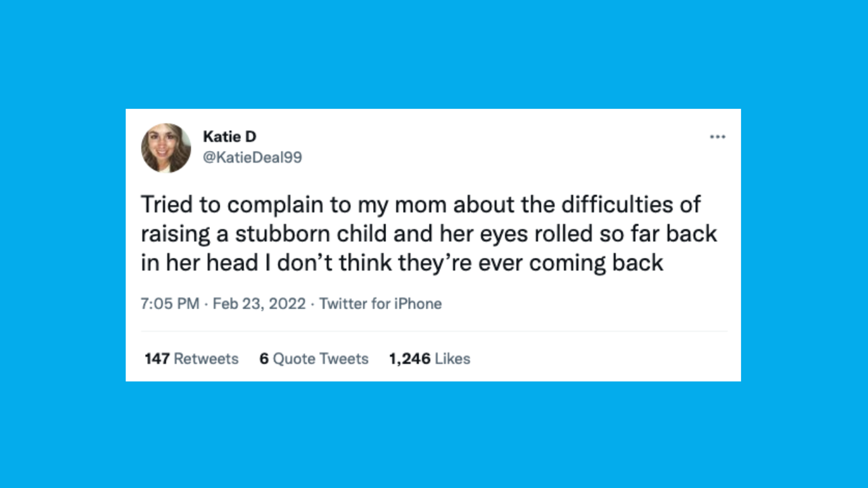The height and width of the screenshot is (488, 868).
Task: Open the Quote Tweets label
Action: pos(320,359)
